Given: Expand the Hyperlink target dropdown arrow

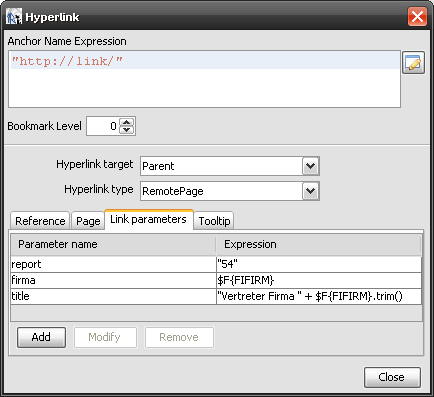Looking at the screenshot, I should pos(311,166).
